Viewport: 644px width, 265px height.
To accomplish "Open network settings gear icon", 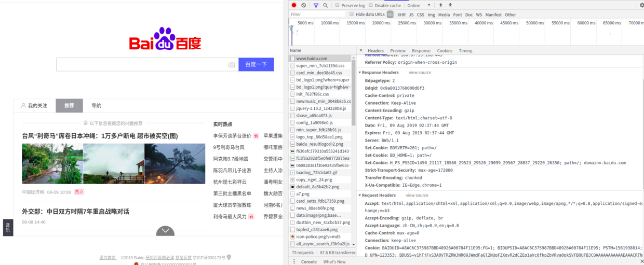I will [641, 5].
